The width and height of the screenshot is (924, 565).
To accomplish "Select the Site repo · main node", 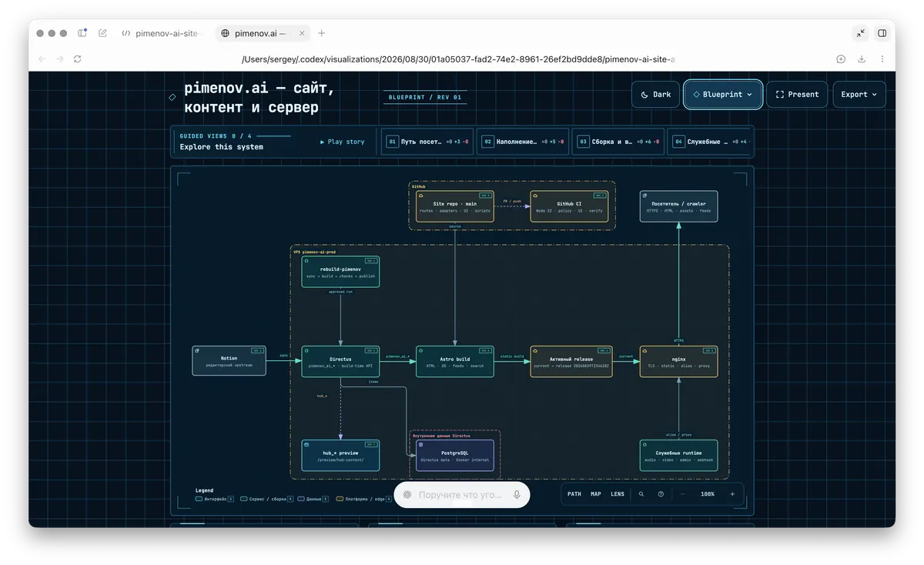I will click(455, 206).
